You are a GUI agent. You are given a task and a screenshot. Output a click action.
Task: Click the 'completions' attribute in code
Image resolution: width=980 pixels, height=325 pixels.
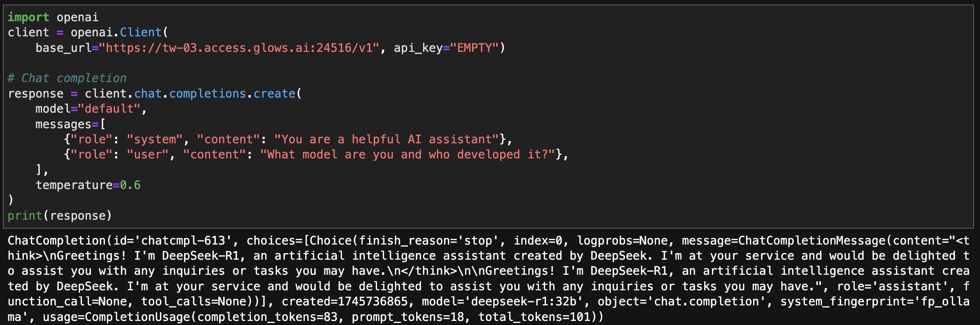[x=207, y=93]
